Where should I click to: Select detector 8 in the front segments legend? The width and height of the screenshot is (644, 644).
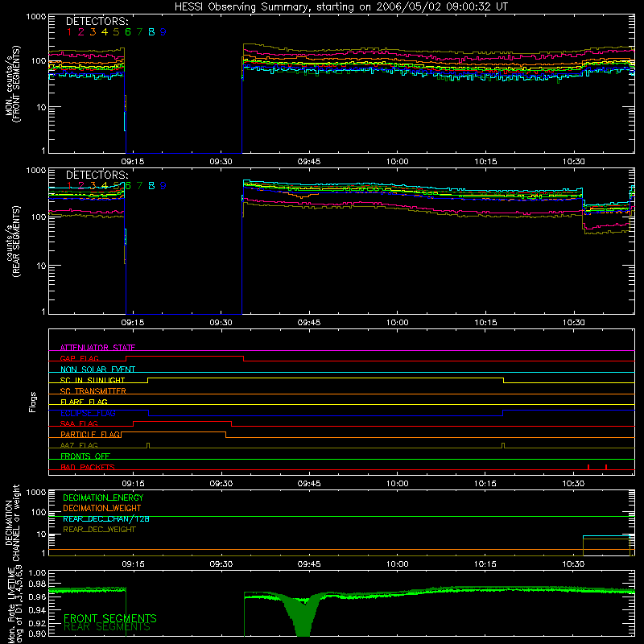coord(151,32)
